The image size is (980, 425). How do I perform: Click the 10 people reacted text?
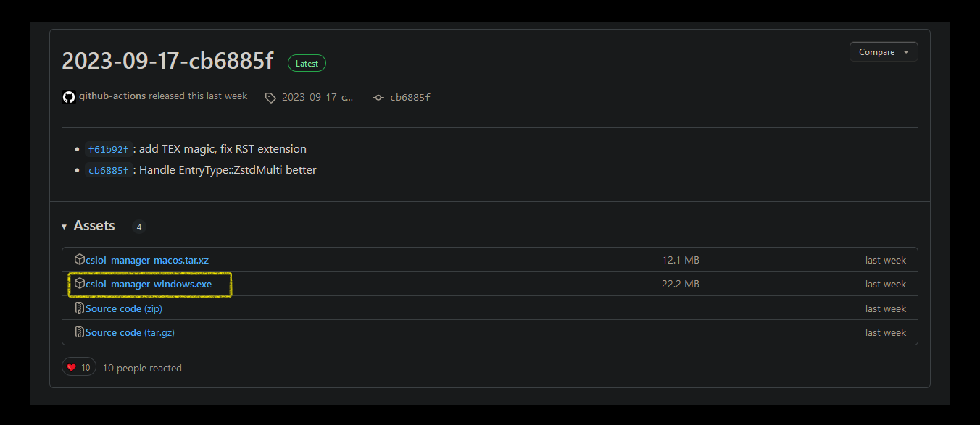[141, 368]
